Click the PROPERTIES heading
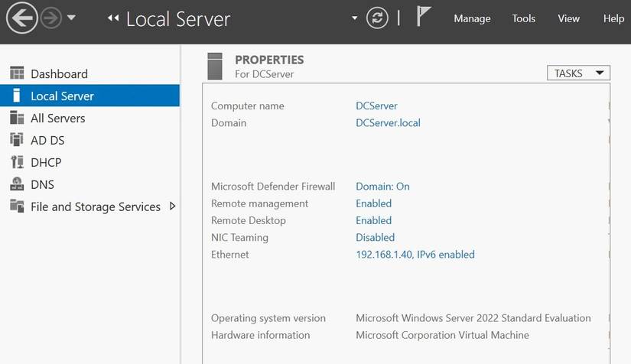This screenshot has width=631, height=364. tap(269, 60)
